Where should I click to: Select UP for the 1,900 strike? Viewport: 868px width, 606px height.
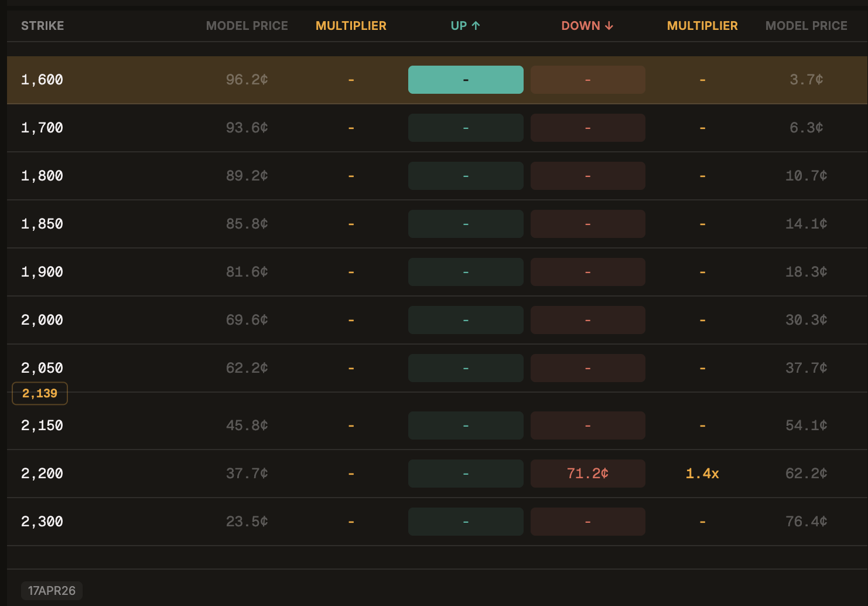(466, 272)
